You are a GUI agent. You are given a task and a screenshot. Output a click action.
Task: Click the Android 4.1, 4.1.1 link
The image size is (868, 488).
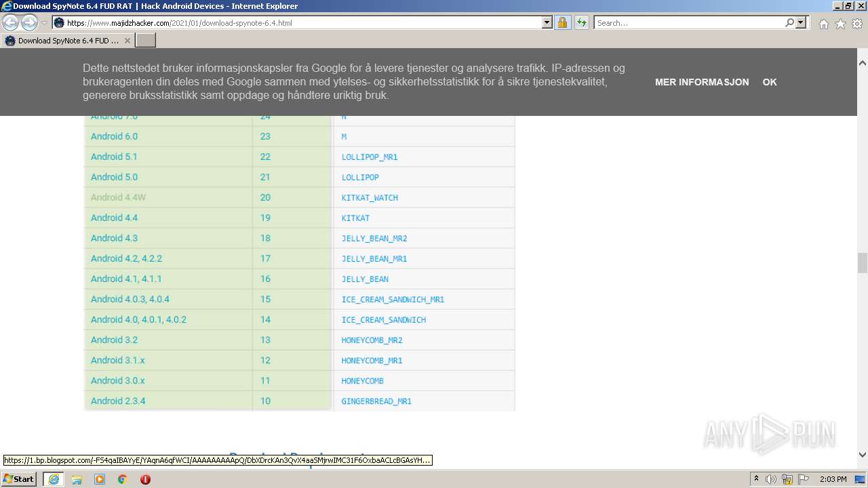(x=126, y=279)
